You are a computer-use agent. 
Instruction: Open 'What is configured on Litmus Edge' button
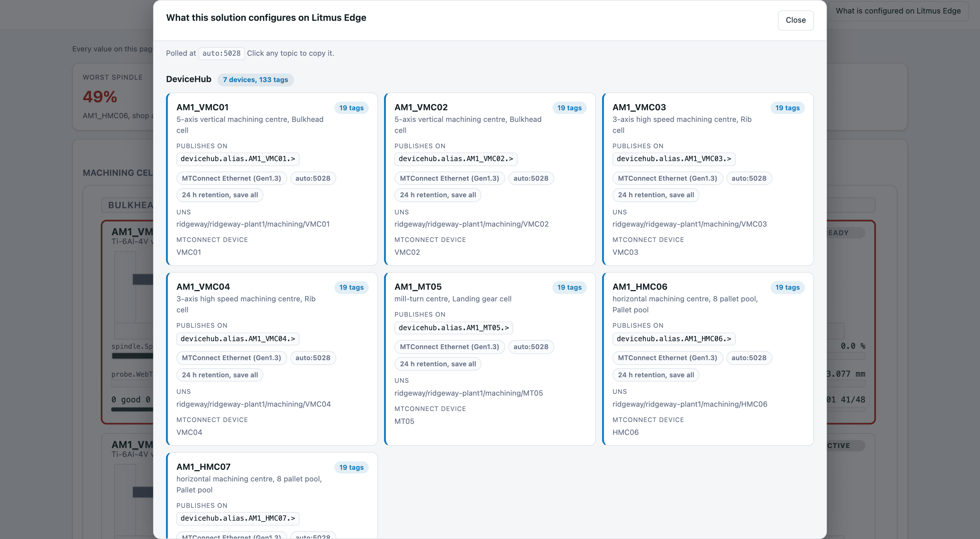tap(898, 11)
